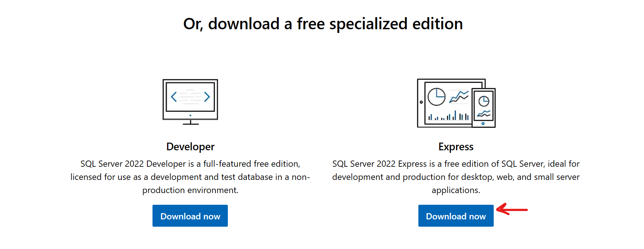
Task: Click the bar chart in Express tablet icon
Action: click(x=448, y=116)
